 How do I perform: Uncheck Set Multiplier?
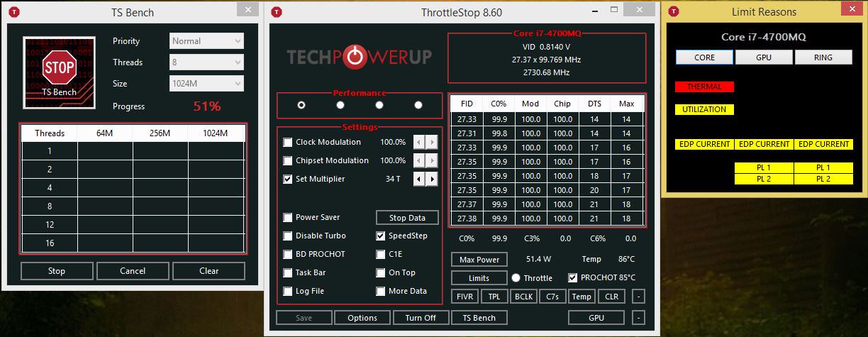288,179
